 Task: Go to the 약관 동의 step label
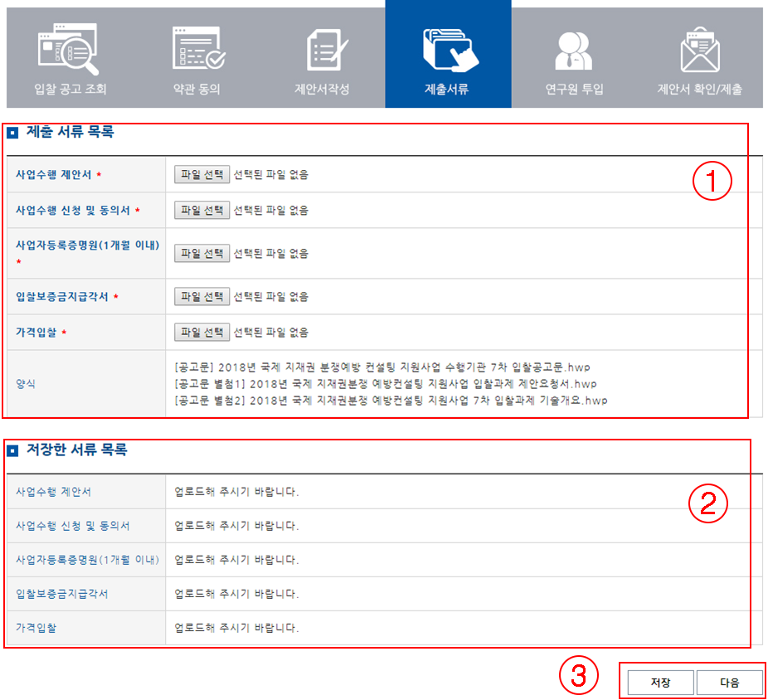tap(197, 89)
